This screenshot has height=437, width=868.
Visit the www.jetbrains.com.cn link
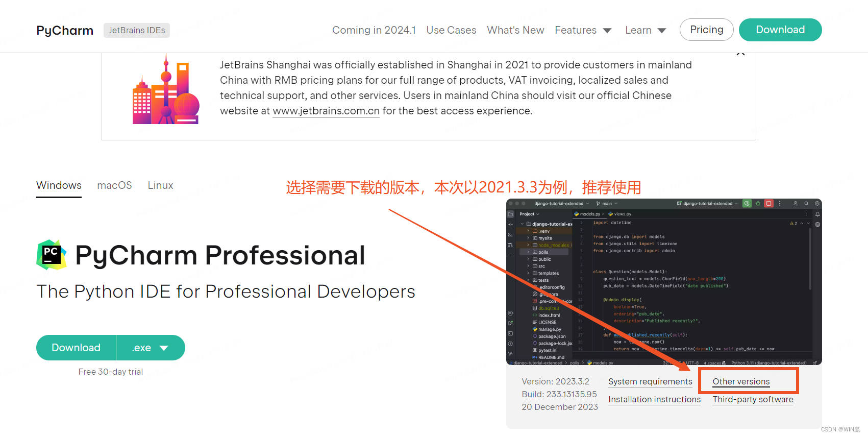coord(326,111)
